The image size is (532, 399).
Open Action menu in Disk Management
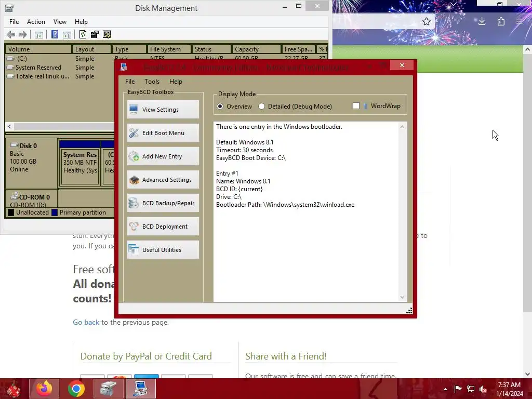point(36,22)
